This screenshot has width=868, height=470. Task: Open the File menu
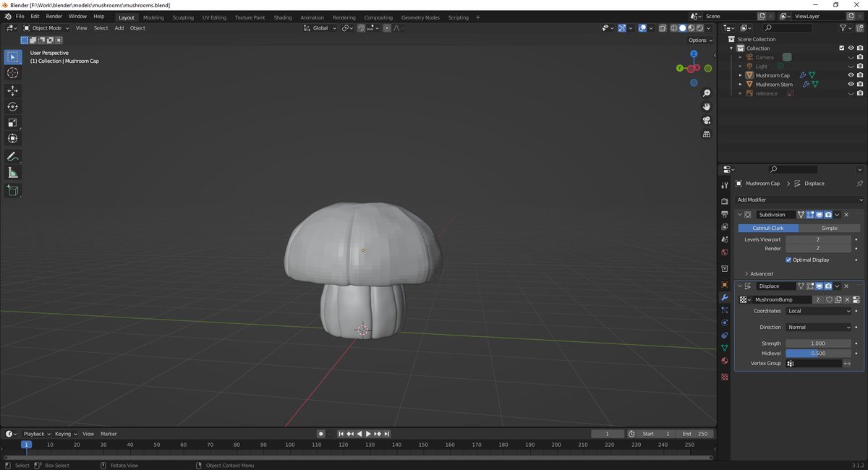20,17
